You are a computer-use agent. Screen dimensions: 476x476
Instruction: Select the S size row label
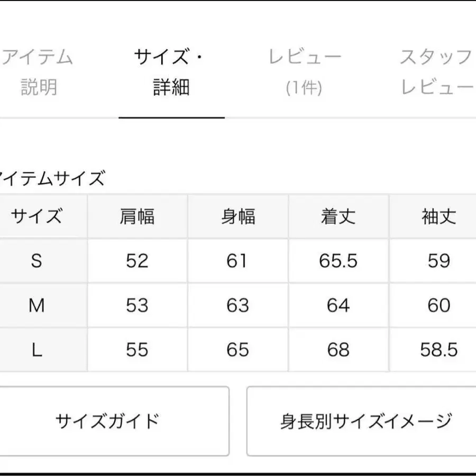(x=36, y=261)
